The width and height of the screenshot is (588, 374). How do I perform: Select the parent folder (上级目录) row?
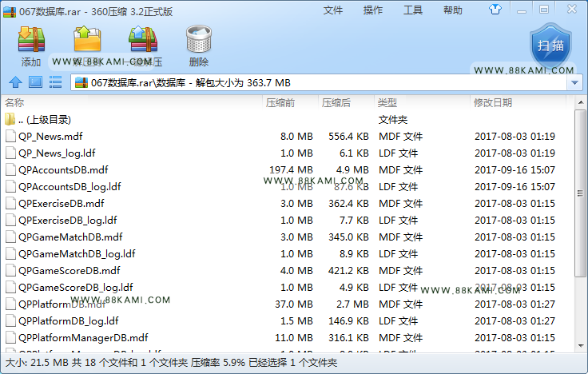click(x=288, y=120)
